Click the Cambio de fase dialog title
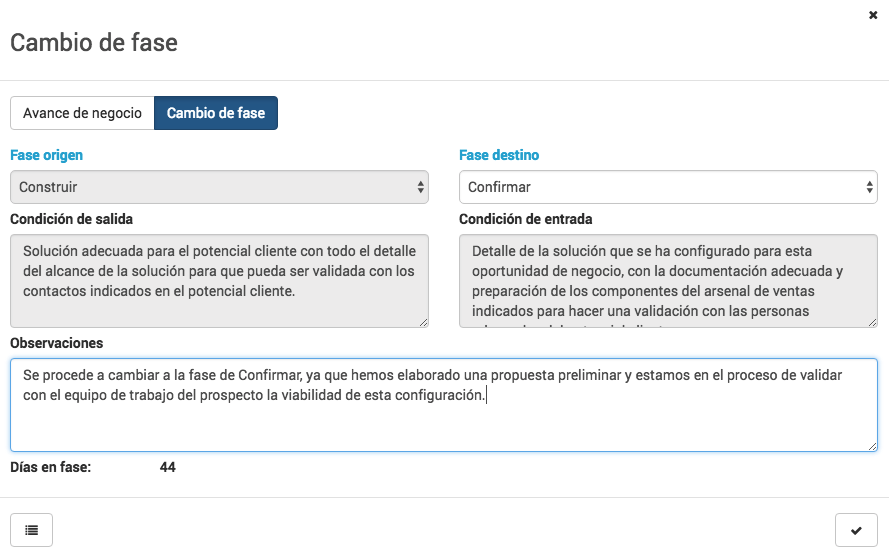889x556 pixels. [x=94, y=43]
